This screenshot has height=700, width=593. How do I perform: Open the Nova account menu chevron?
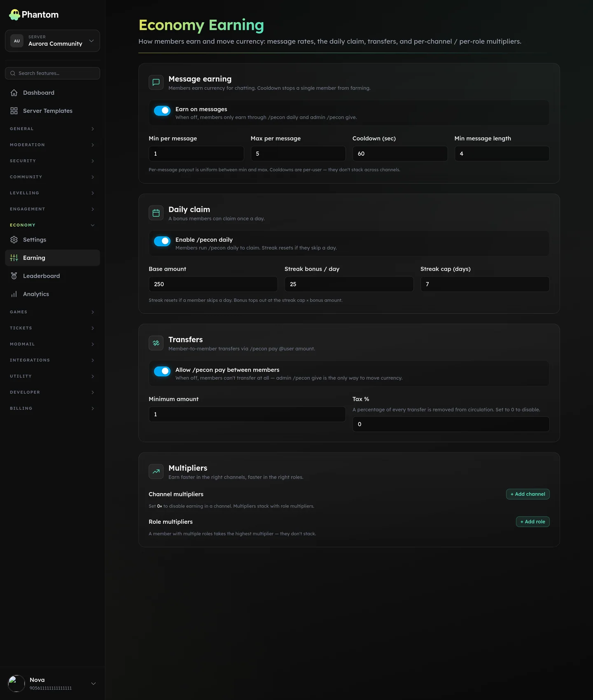tap(93, 684)
